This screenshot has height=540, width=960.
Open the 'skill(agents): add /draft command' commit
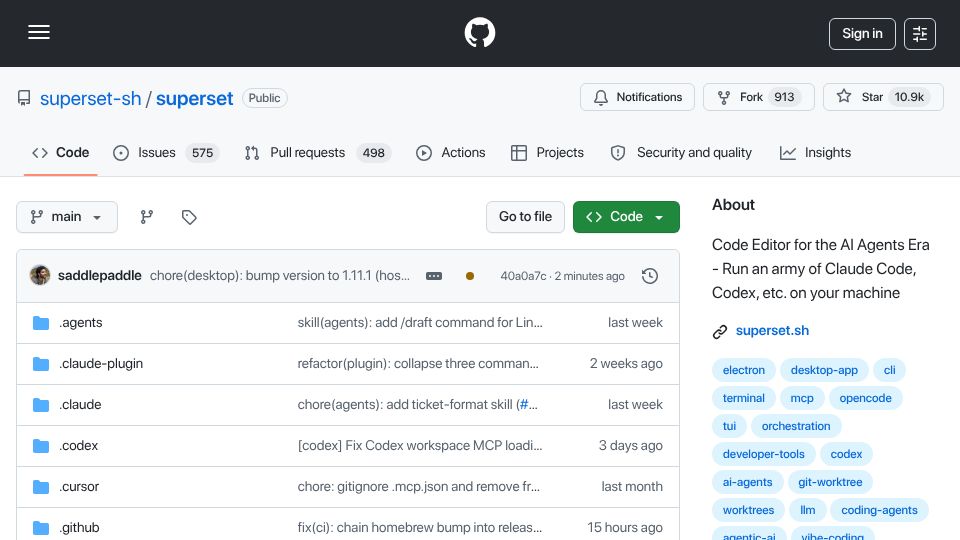(x=420, y=323)
